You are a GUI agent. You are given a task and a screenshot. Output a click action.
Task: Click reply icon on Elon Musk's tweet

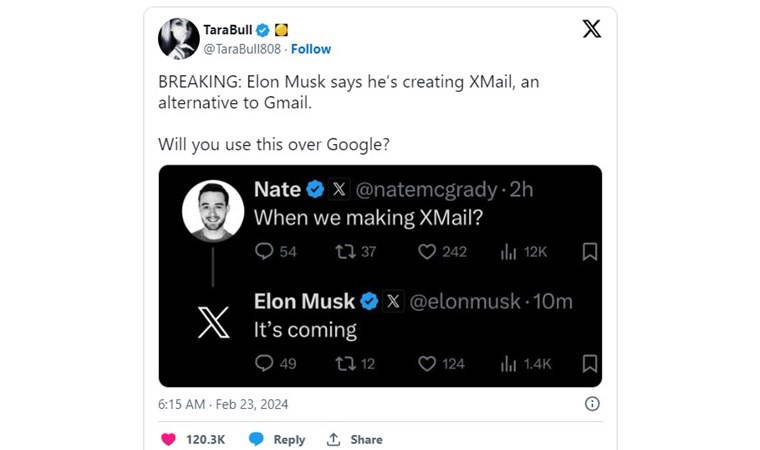265,364
